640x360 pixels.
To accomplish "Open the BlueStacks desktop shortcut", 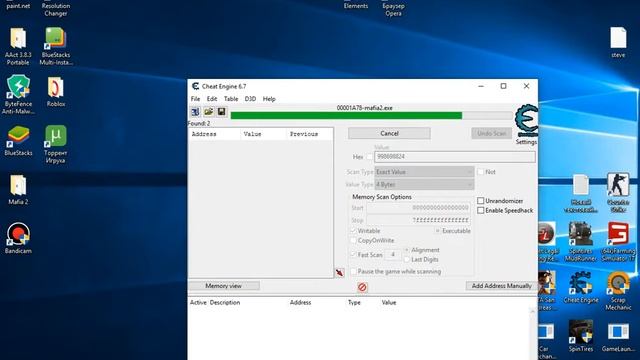I will (18, 141).
